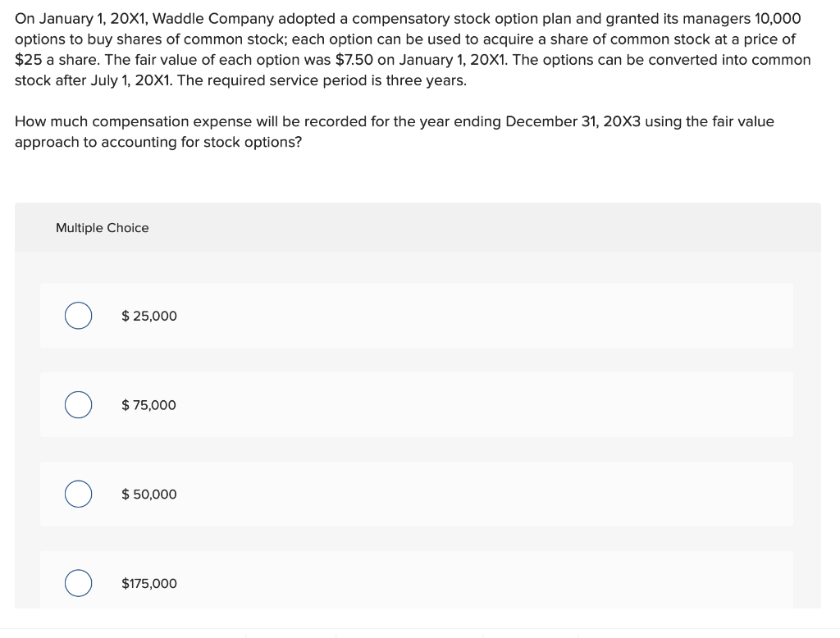Image resolution: width=840 pixels, height=638 pixels.
Task: Click the unfilled circle near $175,000
Action: pyautogui.click(x=78, y=583)
